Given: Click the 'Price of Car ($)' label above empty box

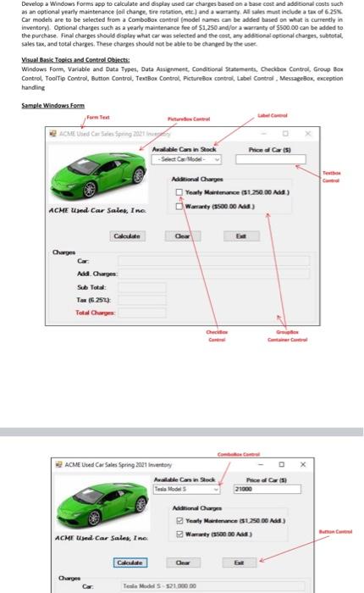Looking at the screenshot, I should pos(269,150).
